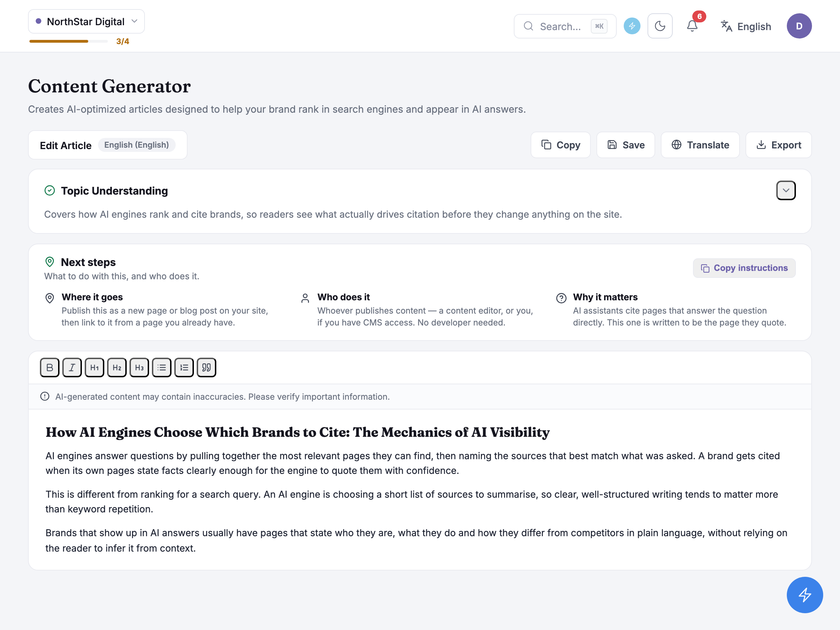Insert a bulleted list
The image size is (840, 630).
161,367
